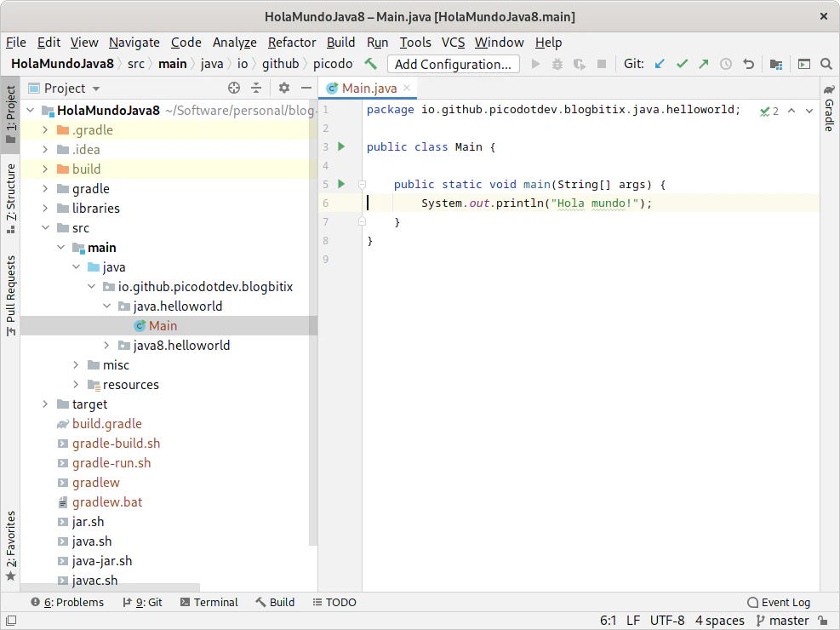The image size is (840, 630).
Task: Open the Refactor menu
Action: point(292,42)
